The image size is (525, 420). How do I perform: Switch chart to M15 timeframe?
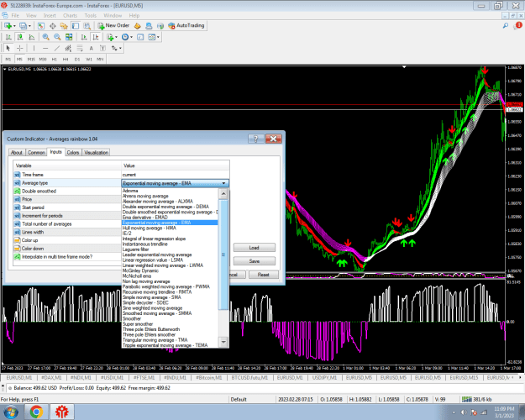31,60
